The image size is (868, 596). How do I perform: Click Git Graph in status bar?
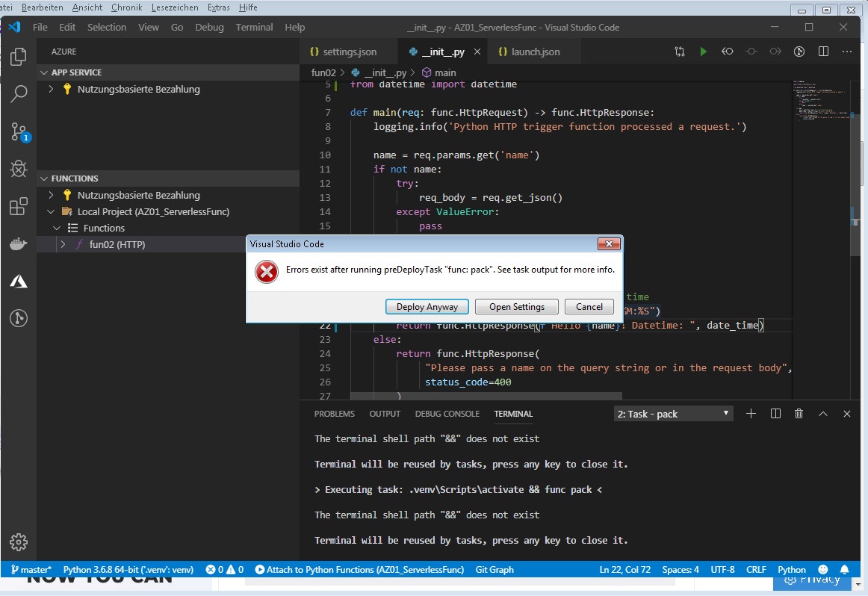pyautogui.click(x=495, y=569)
